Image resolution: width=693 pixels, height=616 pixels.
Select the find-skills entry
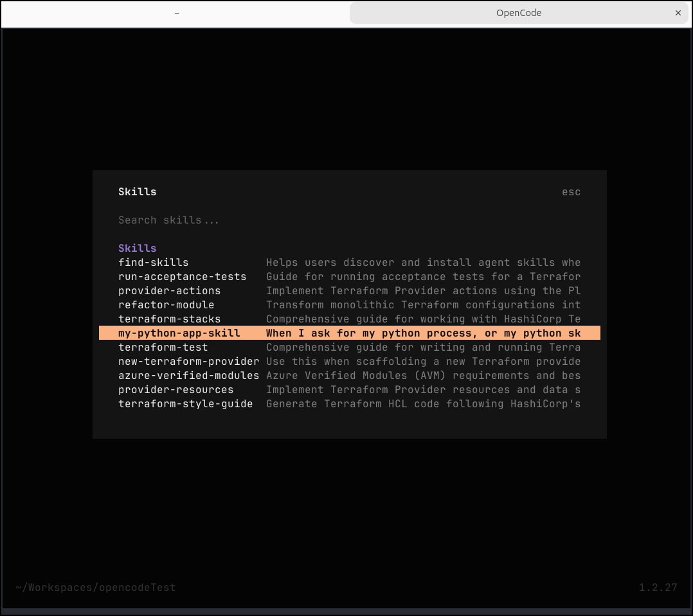[x=154, y=262]
